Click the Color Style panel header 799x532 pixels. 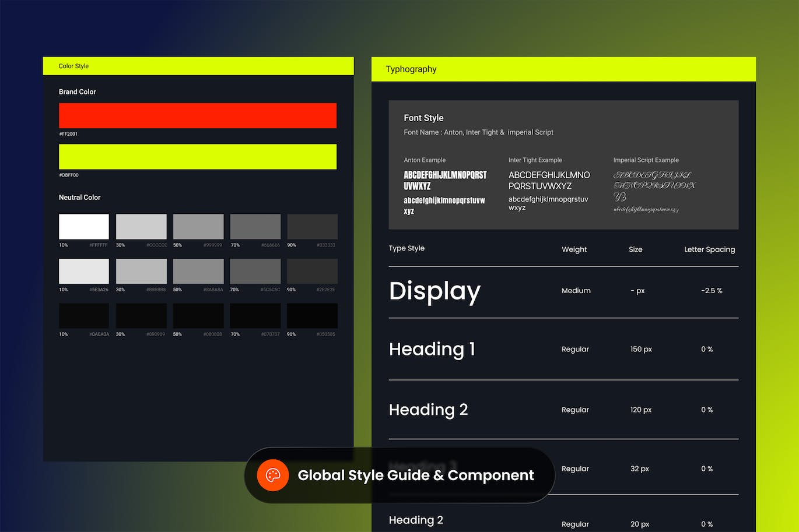[198, 66]
